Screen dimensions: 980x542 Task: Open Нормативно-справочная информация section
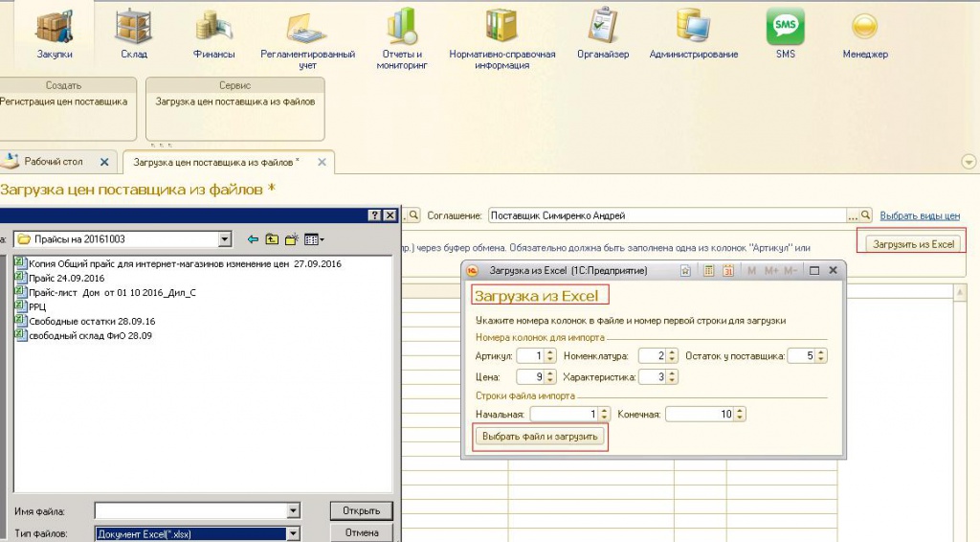tap(501, 39)
